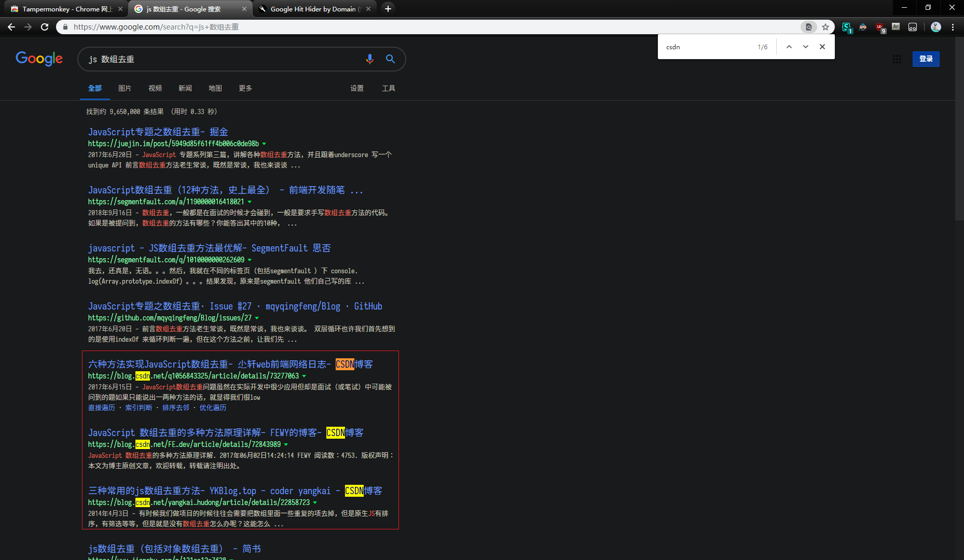Open the Stylus extension icon with badge 1
Screen dimensions: 964x560
[847, 27]
